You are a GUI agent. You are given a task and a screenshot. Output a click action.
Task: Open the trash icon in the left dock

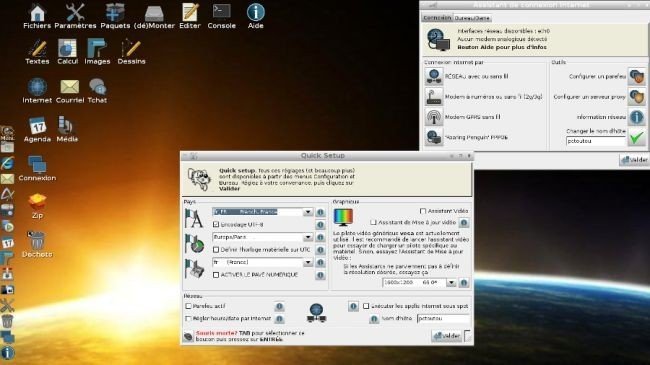(x=7, y=321)
